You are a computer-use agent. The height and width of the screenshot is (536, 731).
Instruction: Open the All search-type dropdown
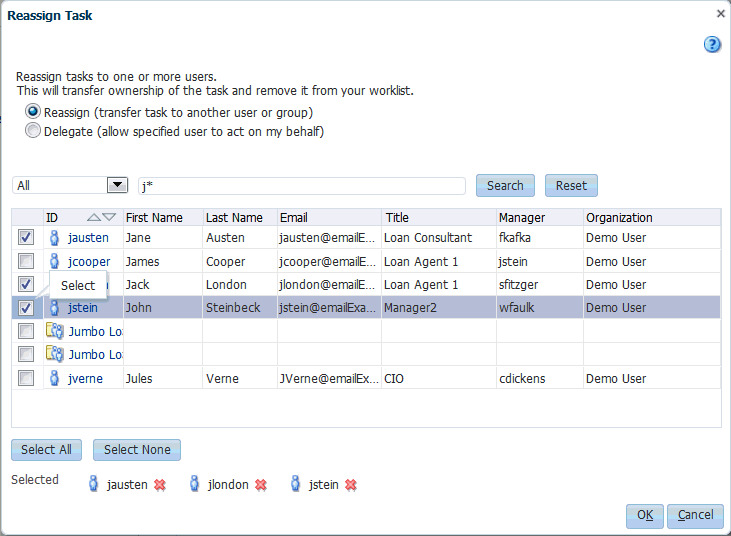pos(117,185)
